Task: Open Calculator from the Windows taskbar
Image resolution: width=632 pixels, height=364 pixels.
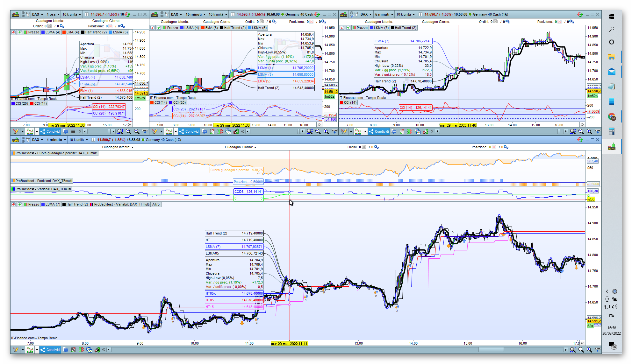Action: [611, 131]
